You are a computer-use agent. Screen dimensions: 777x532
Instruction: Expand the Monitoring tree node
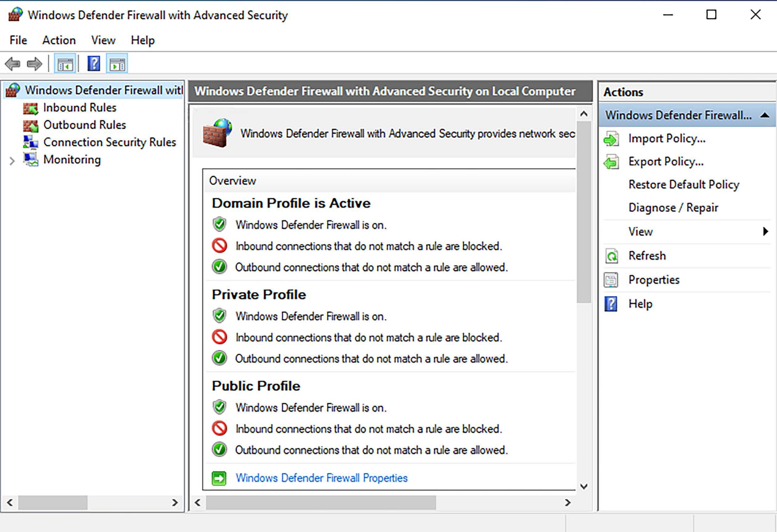pos(12,161)
